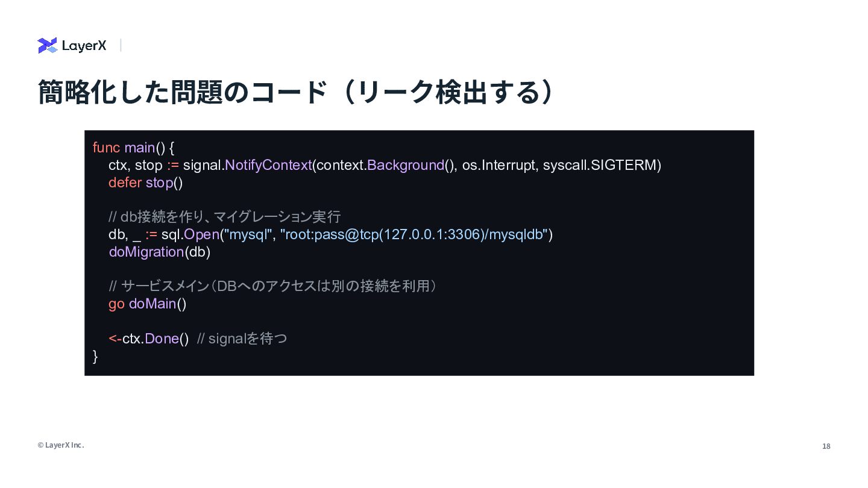
Task: Click sql.Open call in code
Action: [190, 234]
